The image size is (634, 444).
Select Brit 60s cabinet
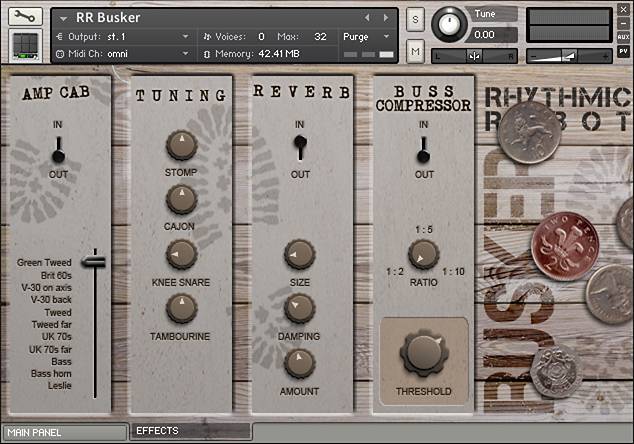(56, 275)
